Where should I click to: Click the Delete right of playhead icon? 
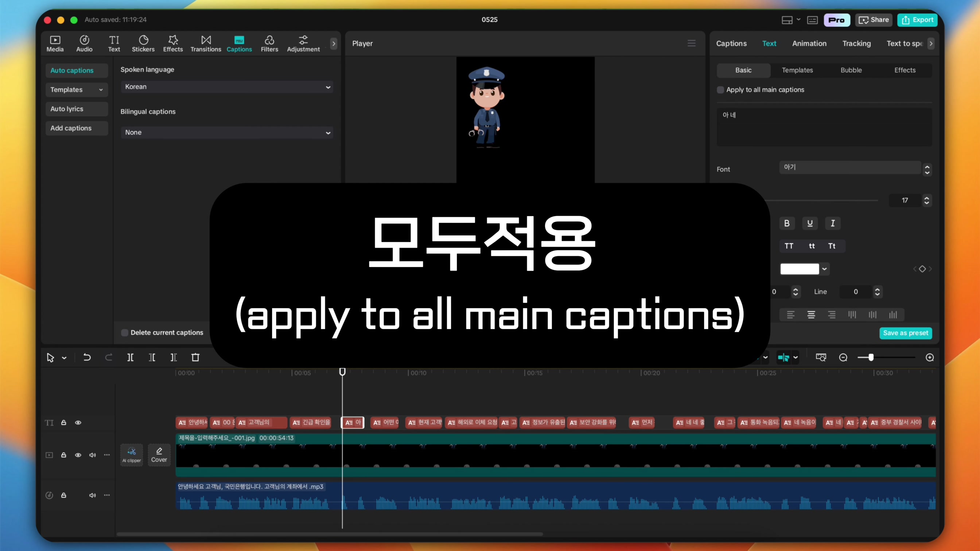click(x=174, y=357)
